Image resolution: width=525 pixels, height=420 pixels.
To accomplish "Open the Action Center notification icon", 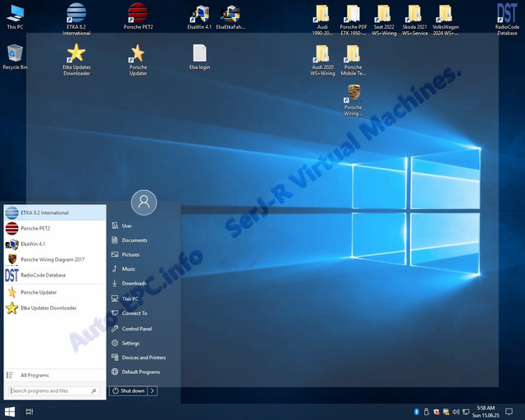I will click(x=509, y=412).
